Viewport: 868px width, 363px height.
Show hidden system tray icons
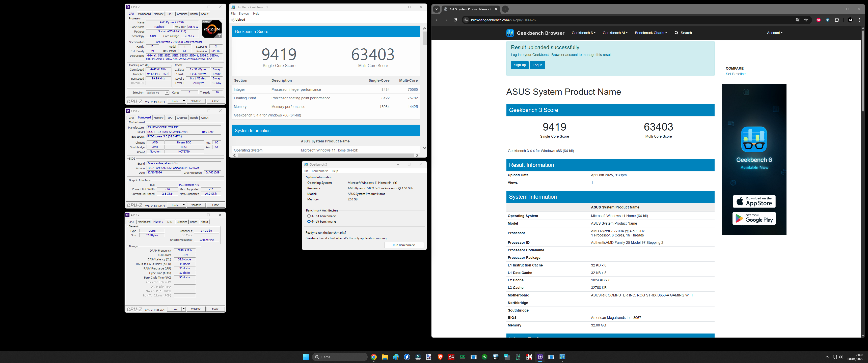click(827, 357)
